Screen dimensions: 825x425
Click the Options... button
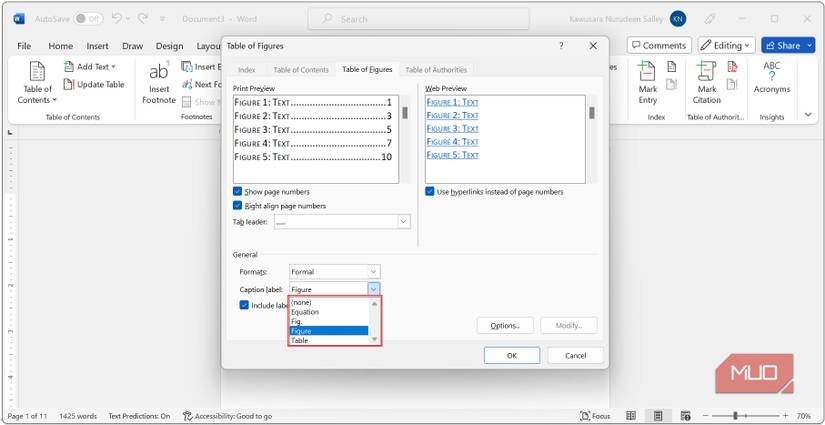[x=504, y=326]
